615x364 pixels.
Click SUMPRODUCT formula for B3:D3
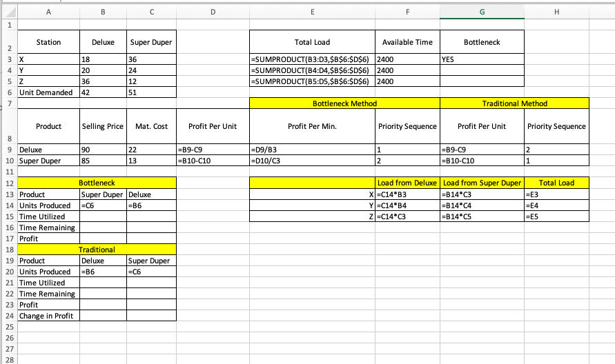point(312,59)
